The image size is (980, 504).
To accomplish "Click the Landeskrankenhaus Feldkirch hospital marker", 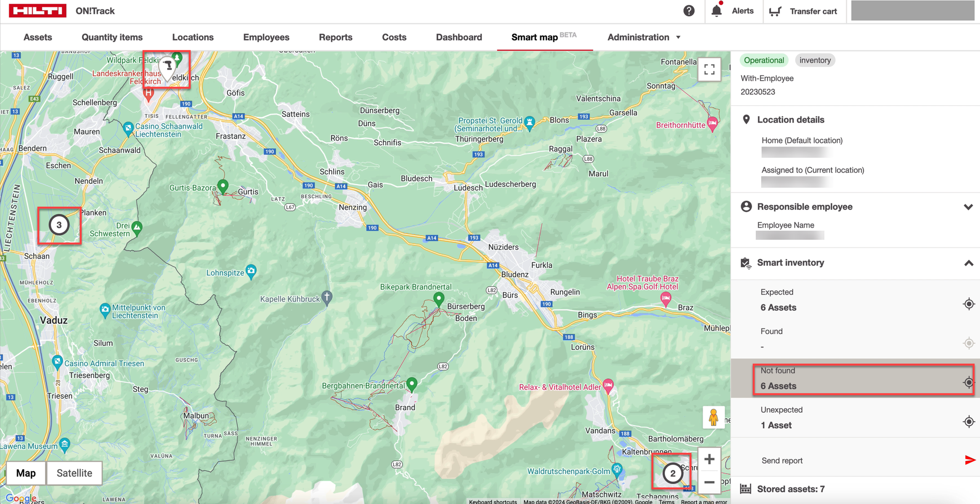I will click(148, 94).
